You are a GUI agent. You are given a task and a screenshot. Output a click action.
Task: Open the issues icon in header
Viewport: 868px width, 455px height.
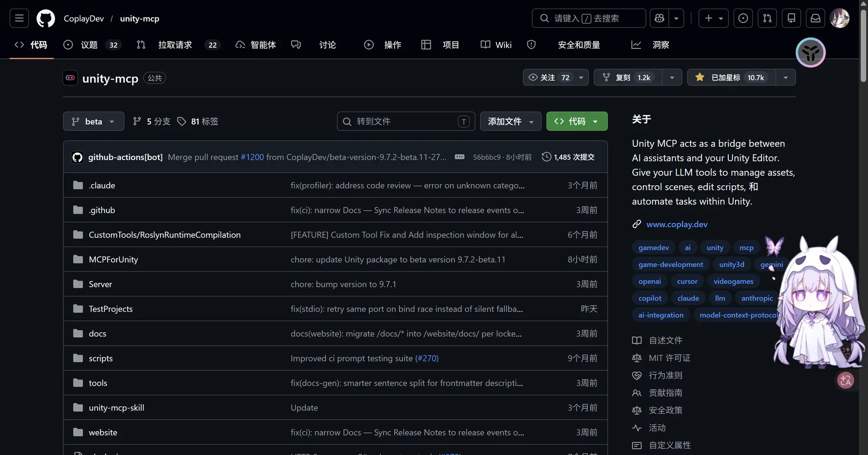(x=743, y=19)
